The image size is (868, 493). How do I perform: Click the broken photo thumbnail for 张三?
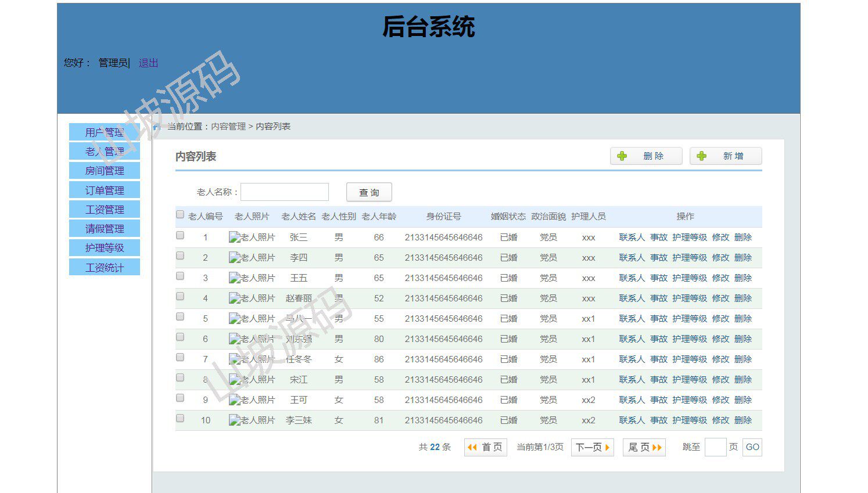click(252, 237)
